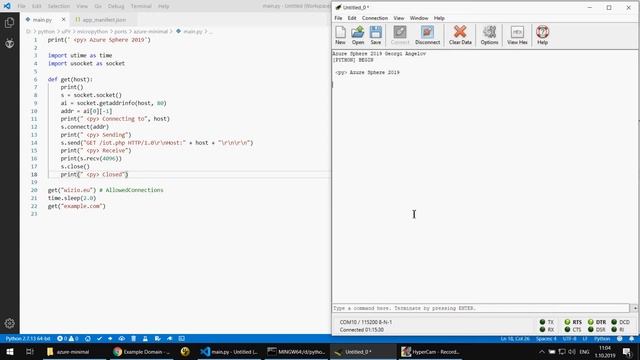Open the Connection menu in CoolTerm
This screenshot has height=360, width=640.
[x=375, y=18]
